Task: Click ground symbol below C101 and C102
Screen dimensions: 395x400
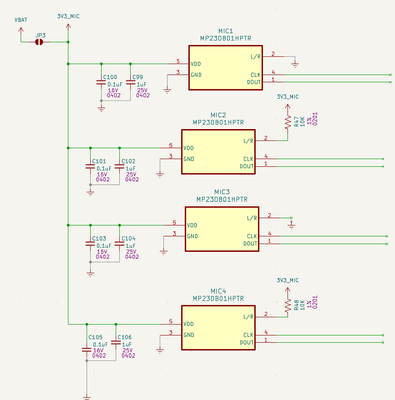Action: pyautogui.click(x=90, y=192)
